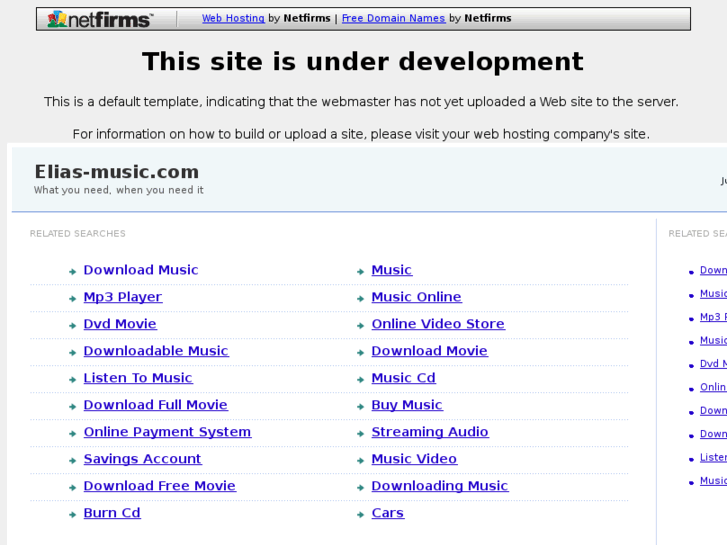The image size is (727, 545).
Task: Open the Mp3 Player link
Action: (123, 297)
